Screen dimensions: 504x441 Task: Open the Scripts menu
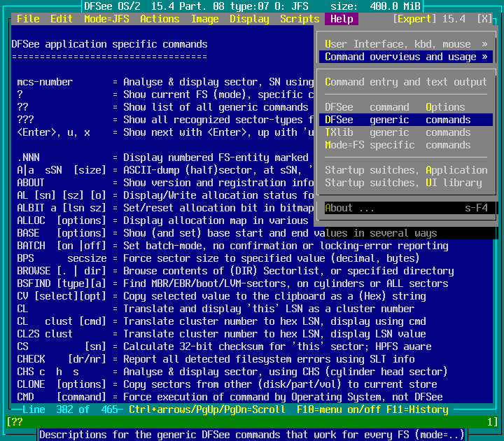click(x=300, y=19)
